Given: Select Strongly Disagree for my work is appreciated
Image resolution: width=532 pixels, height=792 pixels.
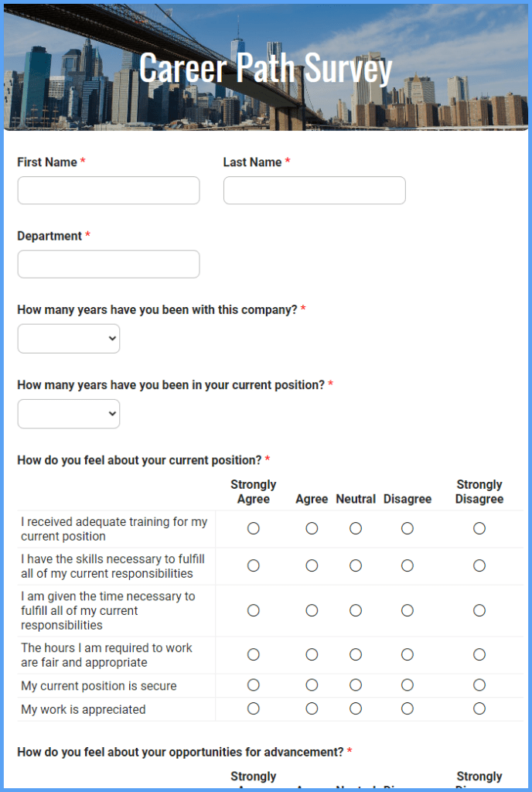Looking at the screenshot, I should coord(479,708).
